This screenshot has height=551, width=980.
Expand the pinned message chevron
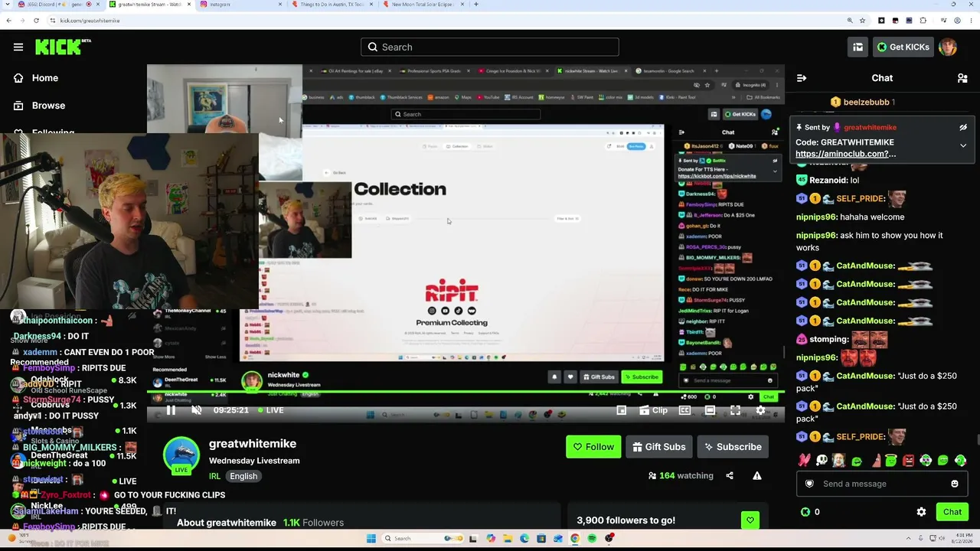pos(963,145)
